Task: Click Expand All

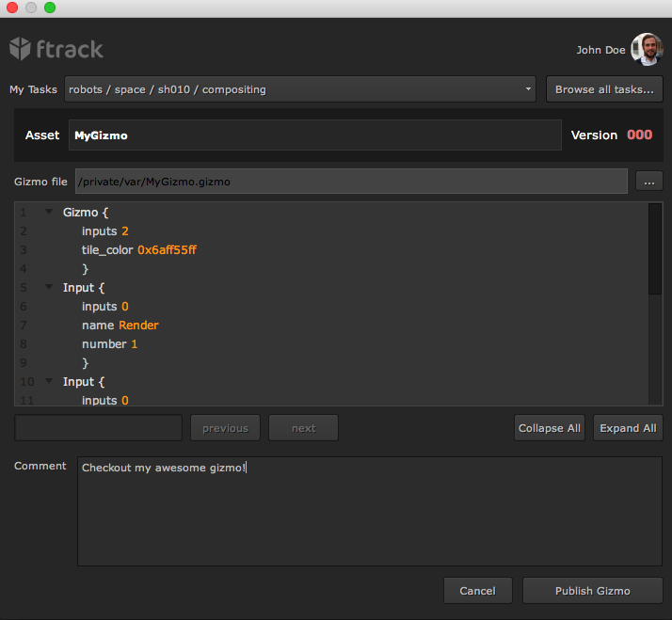Action: tap(628, 428)
